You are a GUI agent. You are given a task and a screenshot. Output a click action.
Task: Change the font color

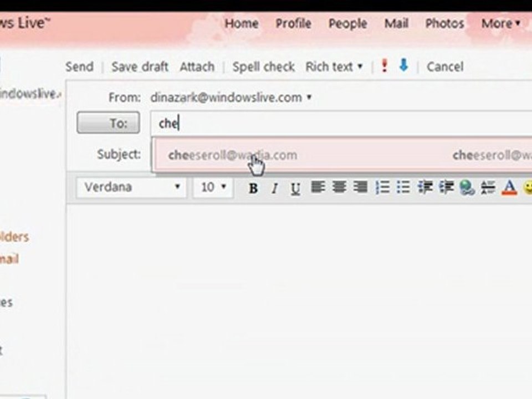pyautogui.click(x=509, y=188)
